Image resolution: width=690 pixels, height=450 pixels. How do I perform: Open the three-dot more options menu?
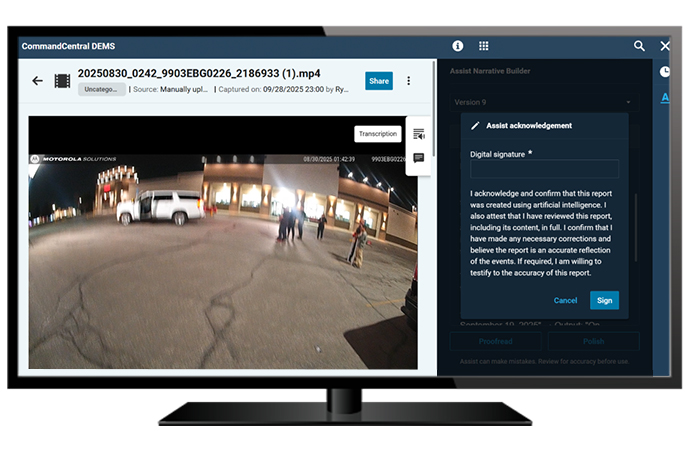pos(408,81)
